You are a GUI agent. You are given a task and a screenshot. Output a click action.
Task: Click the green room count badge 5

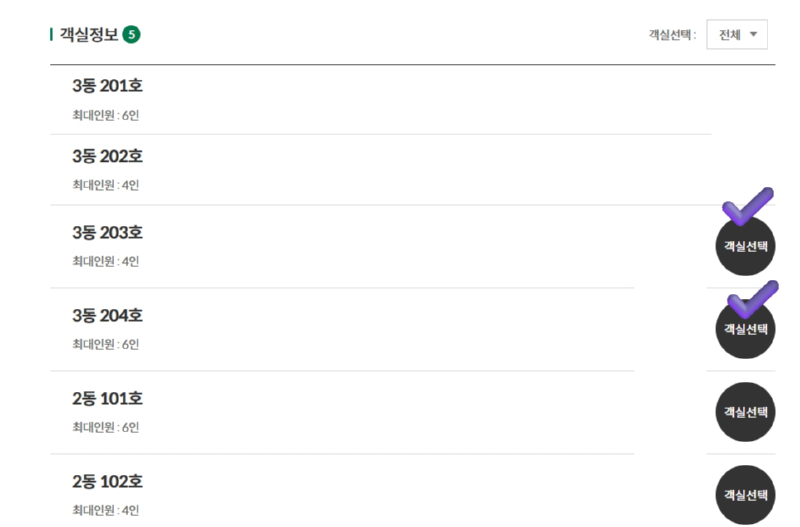click(x=131, y=35)
